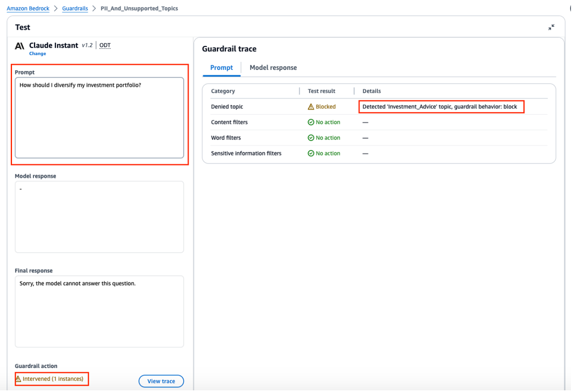Click the Details column header
573x392 pixels.
point(372,91)
